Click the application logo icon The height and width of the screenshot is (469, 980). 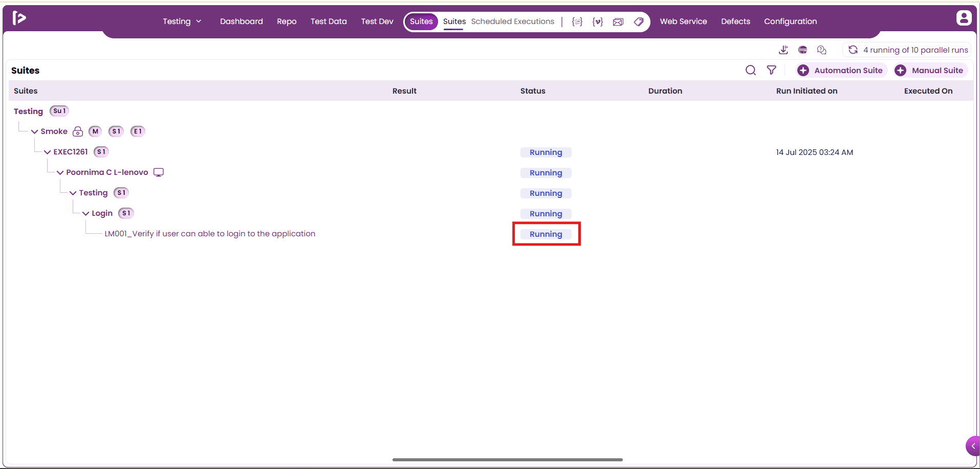pos(19,18)
